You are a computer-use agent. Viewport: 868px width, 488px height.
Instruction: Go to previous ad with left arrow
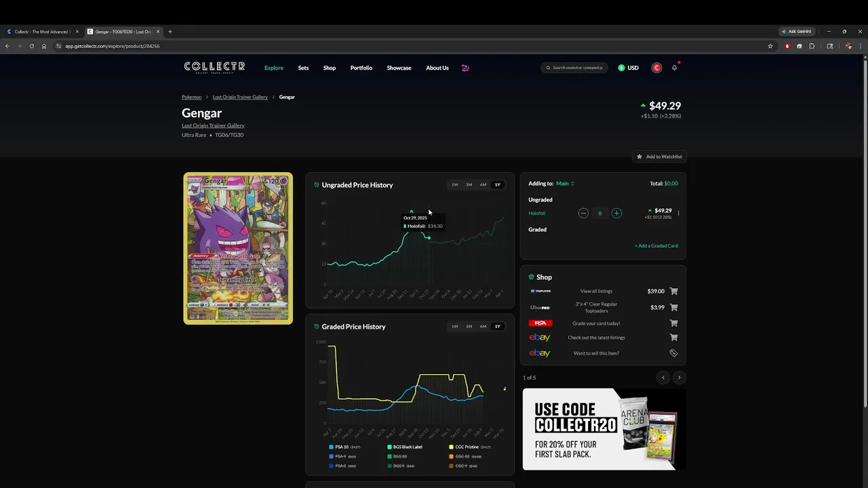tap(663, 378)
